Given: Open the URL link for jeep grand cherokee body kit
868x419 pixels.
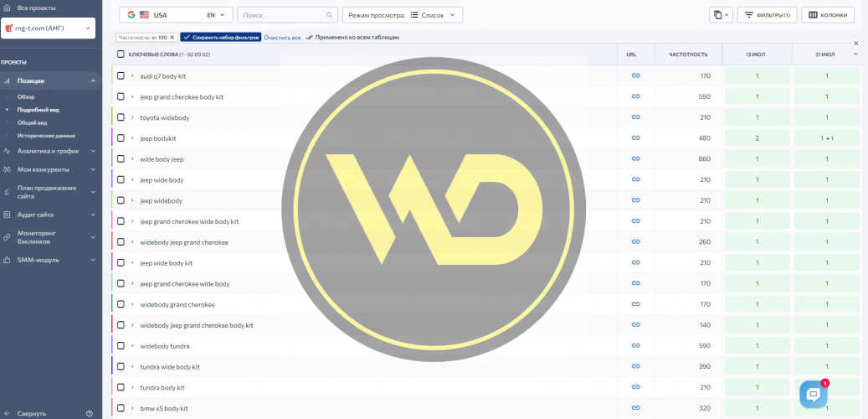Looking at the screenshot, I should pyautogui.click(x=635, y=96).
